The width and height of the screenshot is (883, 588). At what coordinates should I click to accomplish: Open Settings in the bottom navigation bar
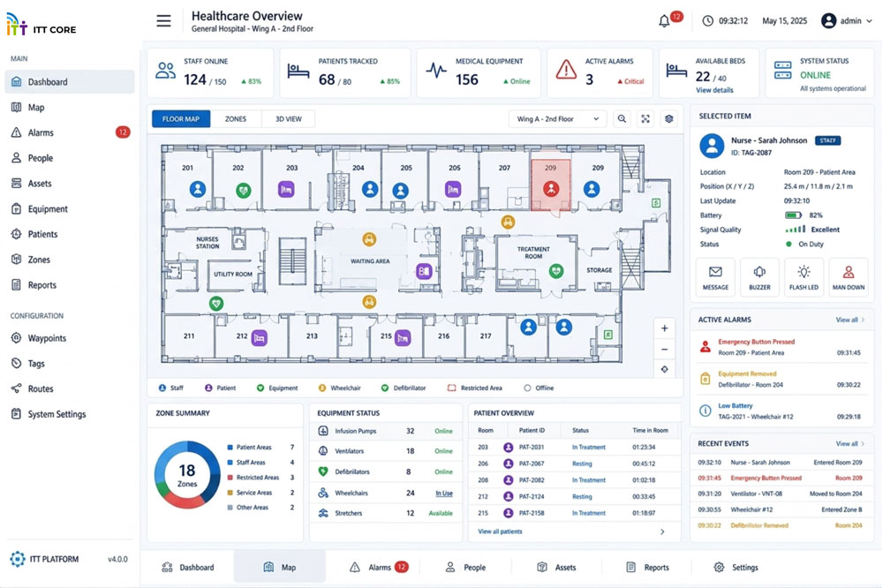click(x=736, y=567)
